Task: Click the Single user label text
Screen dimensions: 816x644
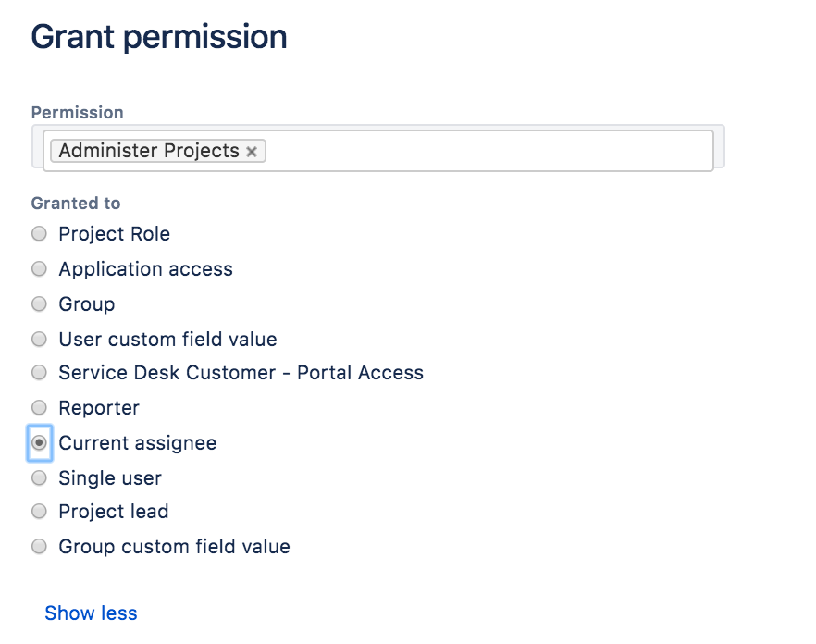Action: pyautogui.click(x=109, y=477)
